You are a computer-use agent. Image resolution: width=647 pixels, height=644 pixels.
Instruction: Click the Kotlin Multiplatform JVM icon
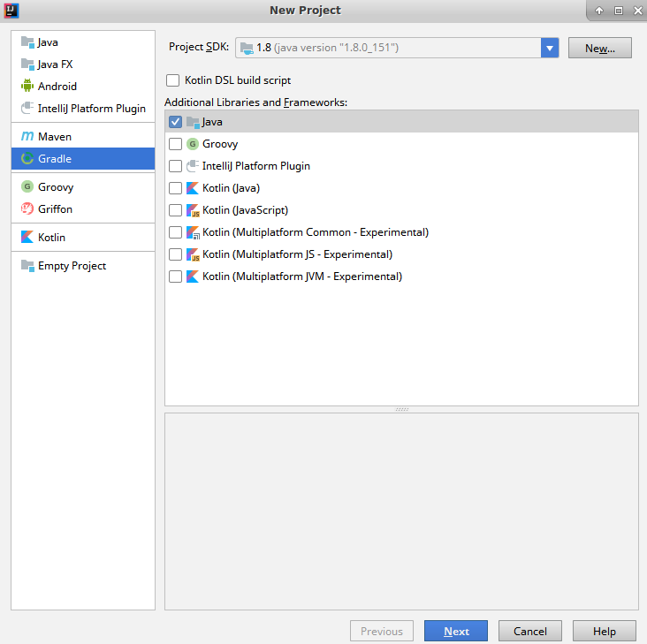(193, 277)
